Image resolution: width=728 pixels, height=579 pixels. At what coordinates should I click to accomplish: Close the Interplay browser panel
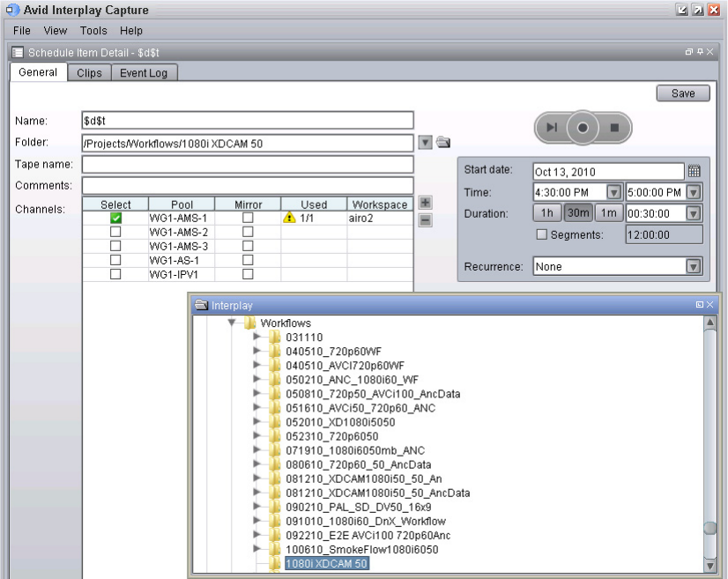[709, 305]
